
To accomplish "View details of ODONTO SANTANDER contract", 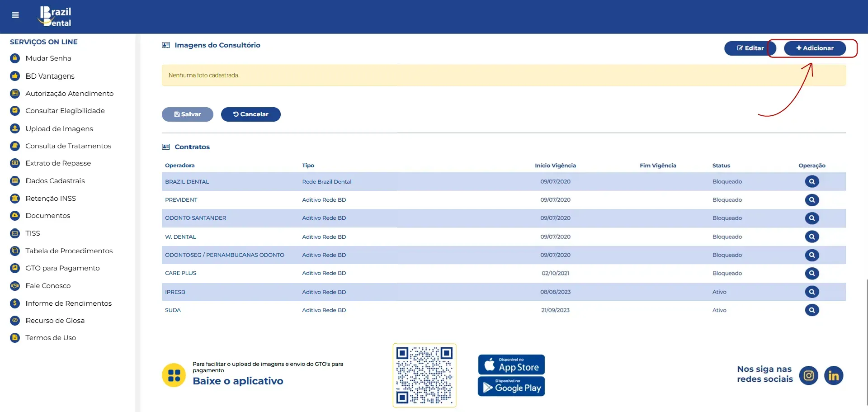I will pos(812,218).
